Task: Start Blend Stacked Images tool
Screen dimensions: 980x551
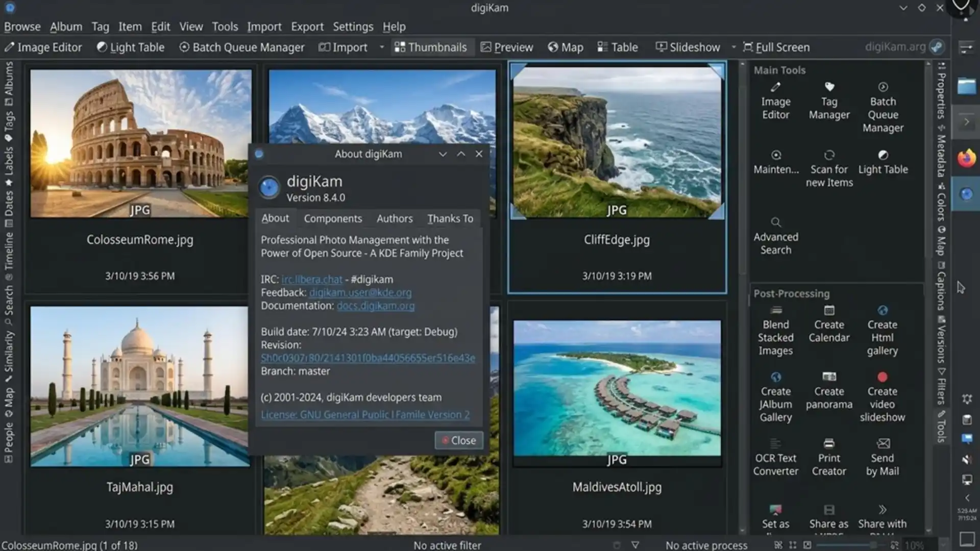Action: click(x=775, y=331)
